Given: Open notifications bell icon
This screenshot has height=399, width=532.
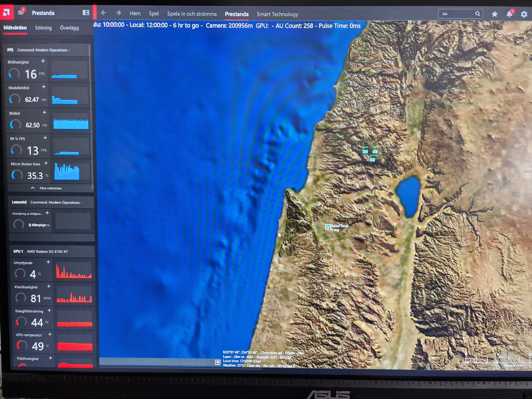Looking at the screenshot, I should pyautogui.click(x=509, y=14).
